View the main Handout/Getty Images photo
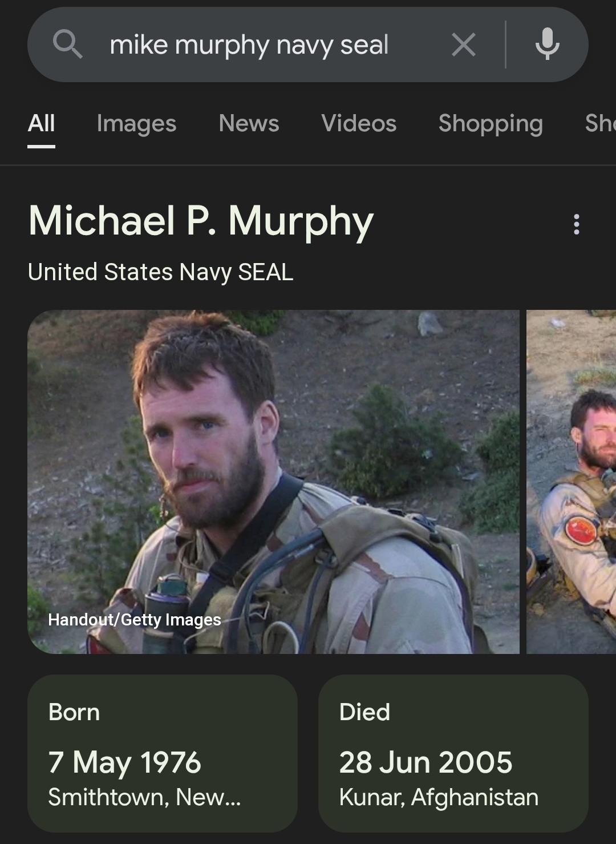This screenshot has width=616, height=844. click(x=273, y=482)
